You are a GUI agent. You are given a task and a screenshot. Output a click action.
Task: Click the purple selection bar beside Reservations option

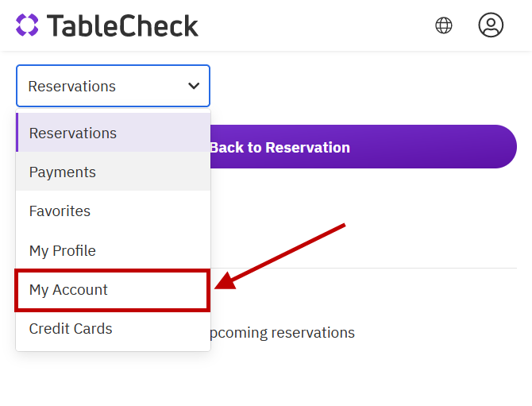tap(17, 133)
